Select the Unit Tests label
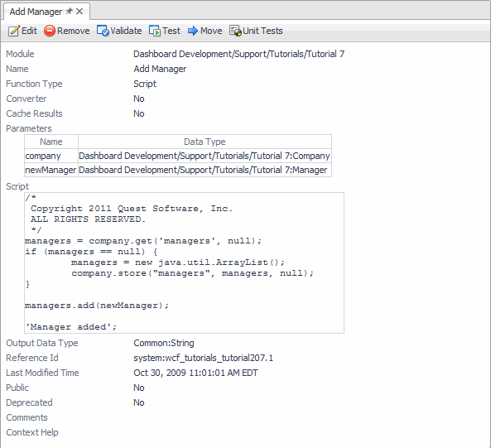Image resolution: width=491 pixels, height=448 pixels. (262, 31)
